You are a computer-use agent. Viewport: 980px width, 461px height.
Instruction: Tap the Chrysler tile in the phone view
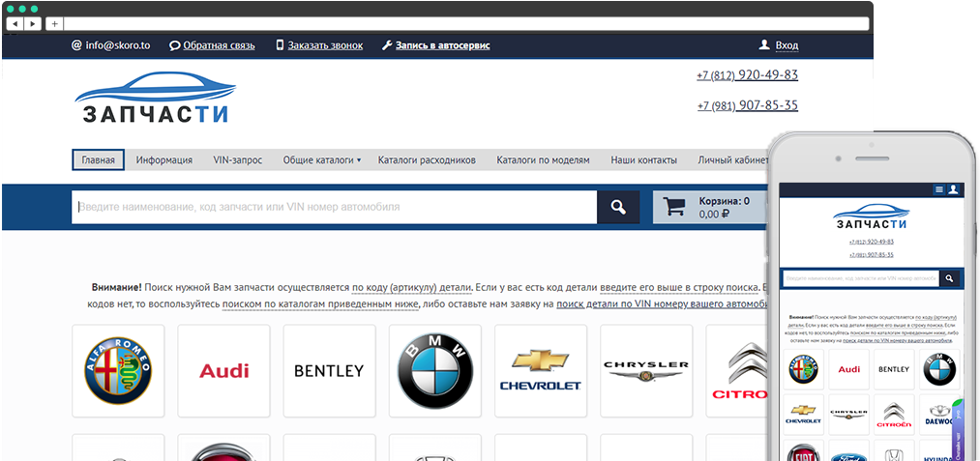tap(848, 415)
